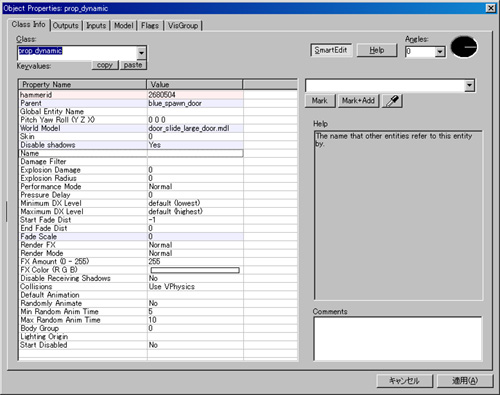Select the Disable shadows property row

click(131, 145)
